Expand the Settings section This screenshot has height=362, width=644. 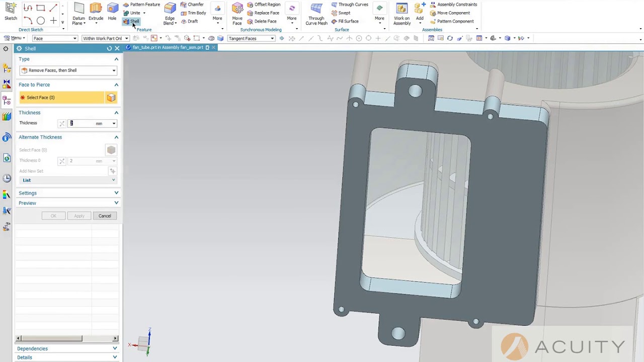coord(116,193)
